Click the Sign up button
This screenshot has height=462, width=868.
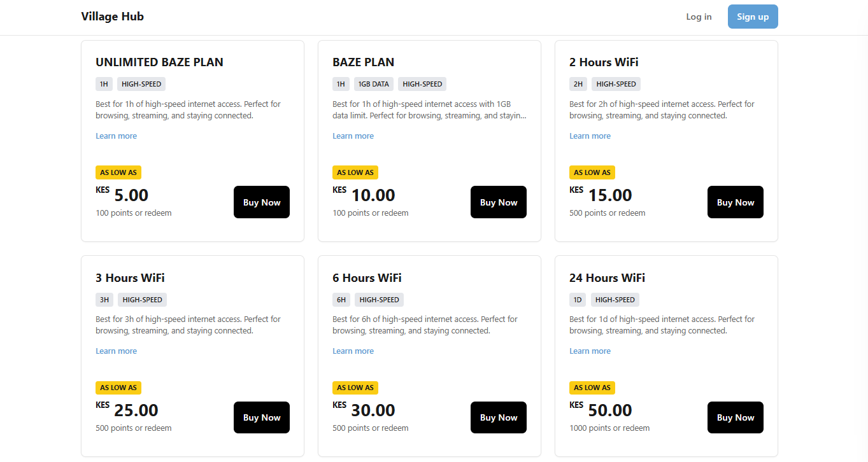[753, 17]
